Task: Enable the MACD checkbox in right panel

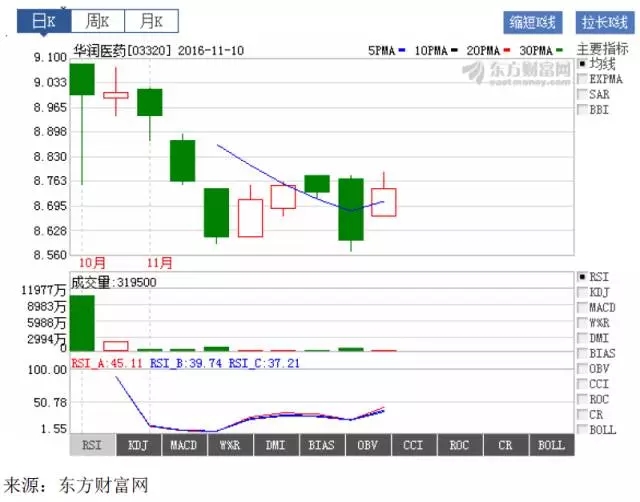Action: [x=582, y=307]
